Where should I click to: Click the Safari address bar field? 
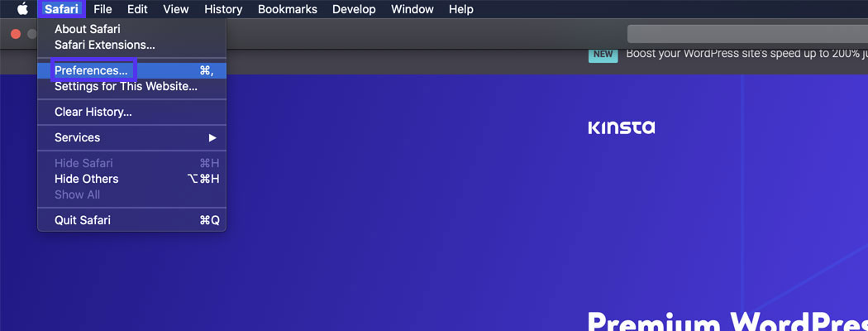pos(744,34)
